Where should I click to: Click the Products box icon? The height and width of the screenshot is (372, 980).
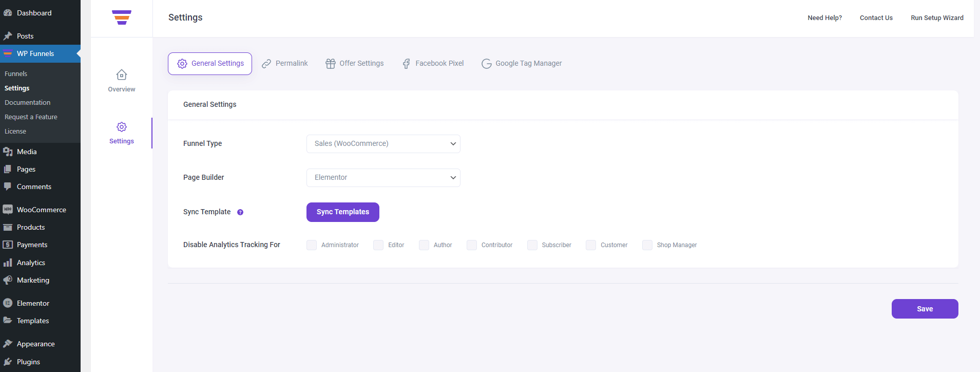[8, 227]
